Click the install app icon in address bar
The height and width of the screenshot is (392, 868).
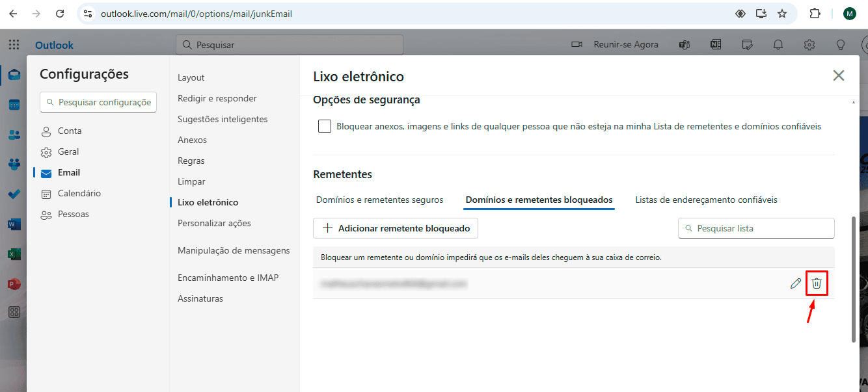pos(761,14)
